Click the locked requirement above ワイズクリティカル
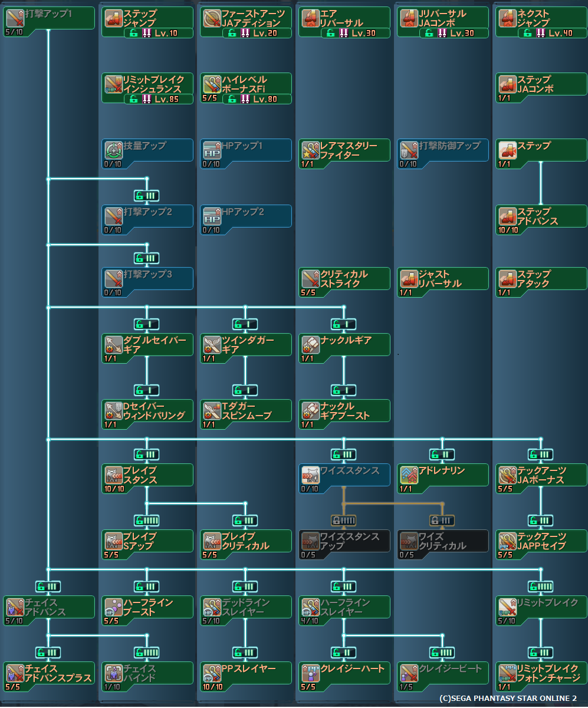The image size is (588, 708). point(442,521)
